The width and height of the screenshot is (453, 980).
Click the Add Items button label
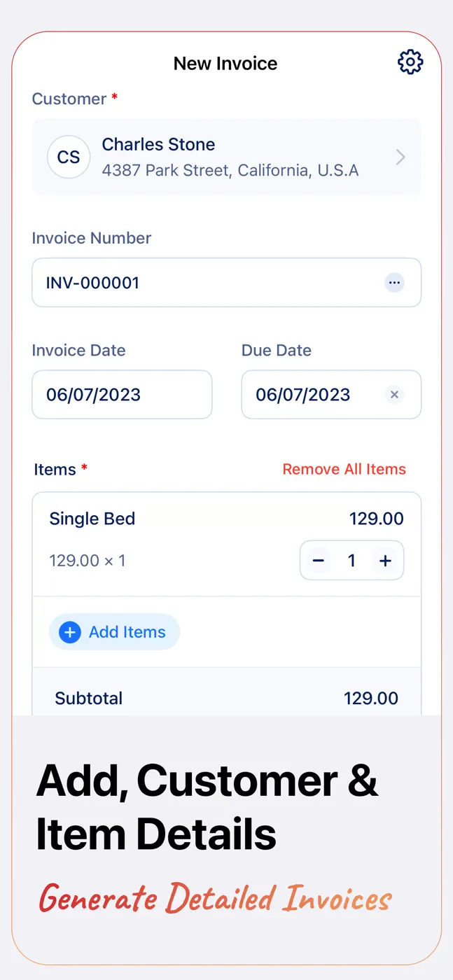[127, 632]
